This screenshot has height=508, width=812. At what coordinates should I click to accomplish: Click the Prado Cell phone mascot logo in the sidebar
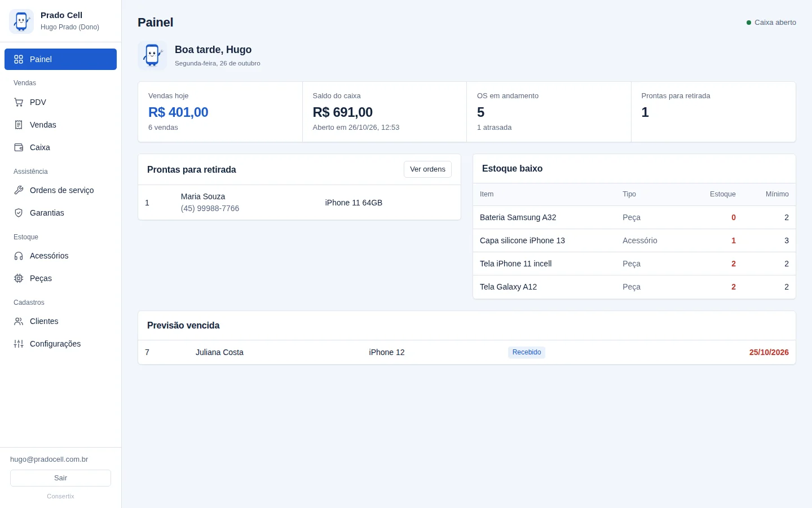click(x=21, y=21)
